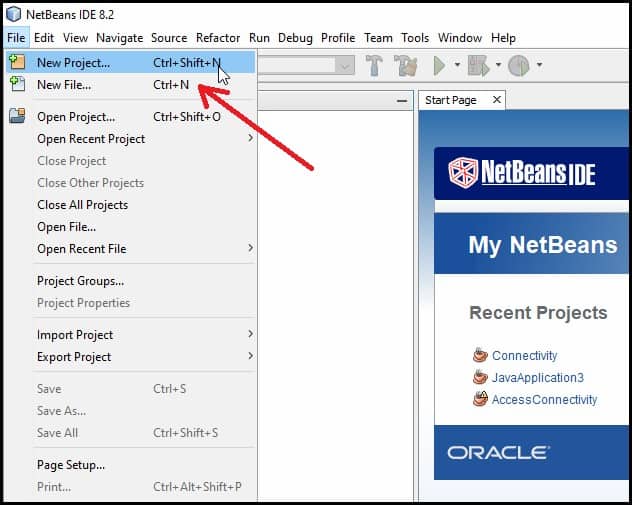The width and height of the screenshot is (632, 505).
Task: Close the File menu via File item
Action: (x=16, y=38)
